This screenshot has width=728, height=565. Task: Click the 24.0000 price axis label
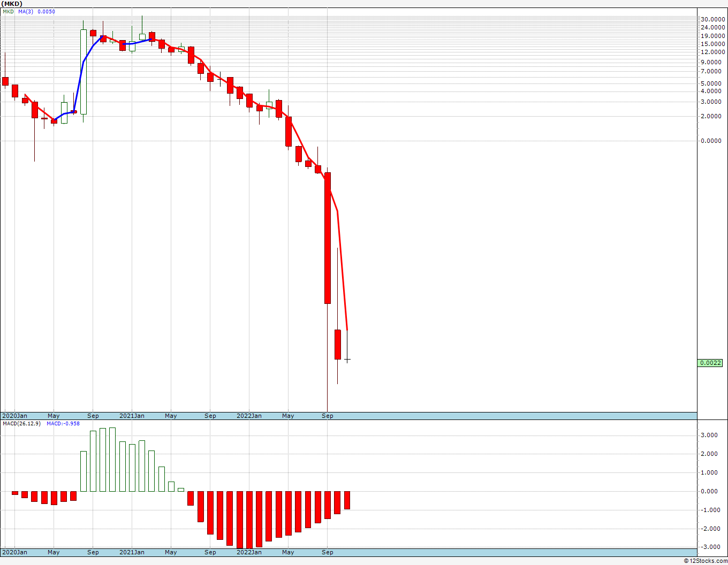point(713,28)
